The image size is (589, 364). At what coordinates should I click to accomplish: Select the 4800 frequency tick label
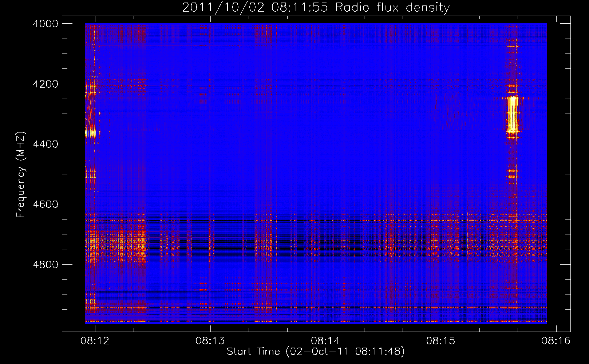tap(46, 265)
